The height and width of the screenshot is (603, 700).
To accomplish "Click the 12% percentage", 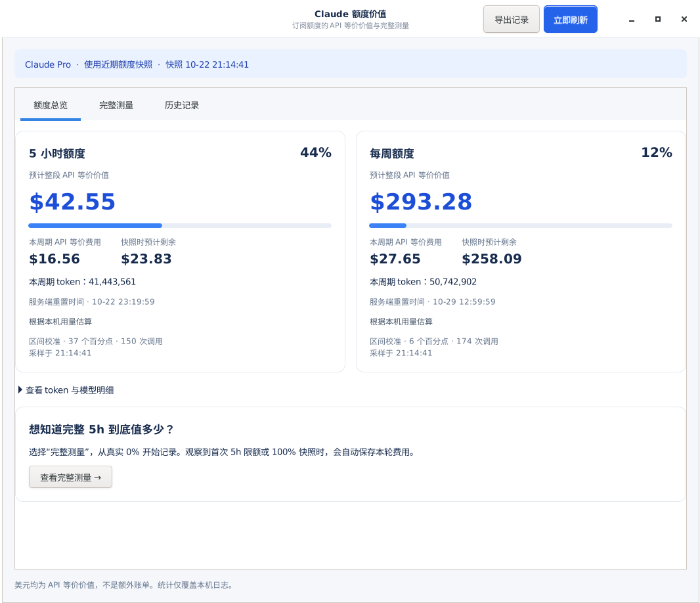I will pyautogui.click(x=656, y=152).
